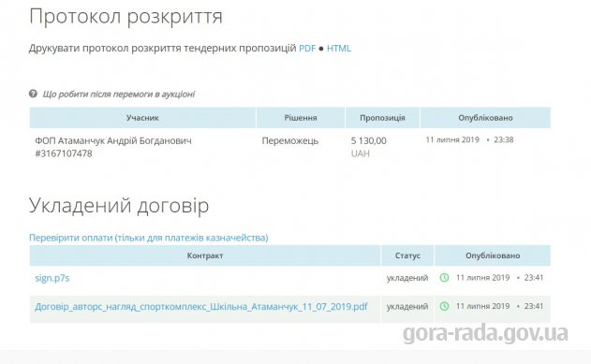This screenshot has height=364, width=591.
Task: Click the date 23:41 in sign.p7s row
Action: point(499,278)
